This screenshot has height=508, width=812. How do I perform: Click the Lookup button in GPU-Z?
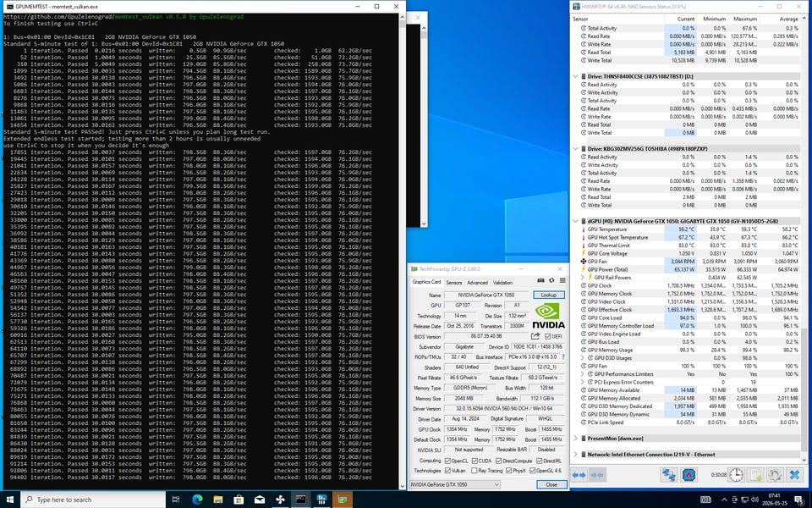click(549, 295)
